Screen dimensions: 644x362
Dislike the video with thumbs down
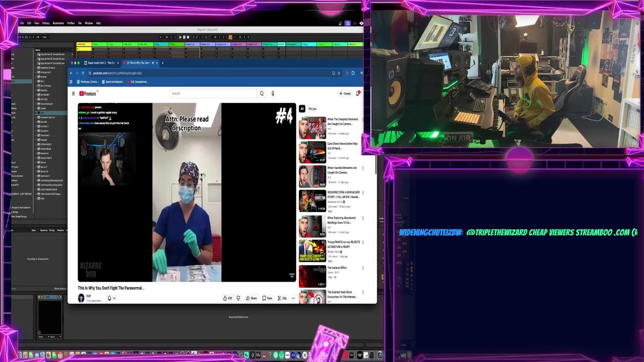tap(238, 298)
